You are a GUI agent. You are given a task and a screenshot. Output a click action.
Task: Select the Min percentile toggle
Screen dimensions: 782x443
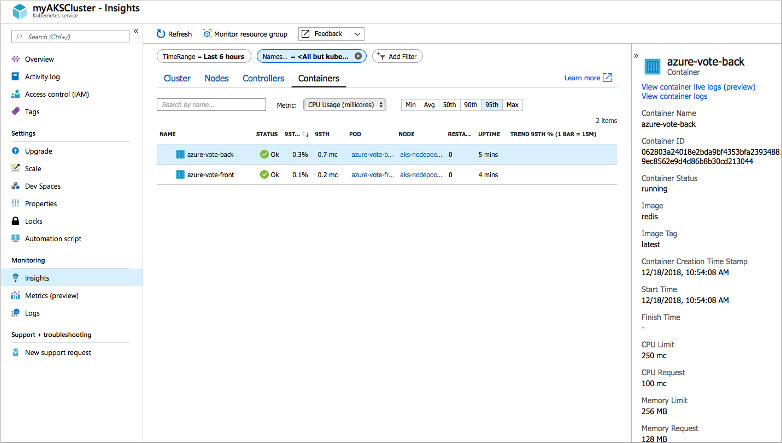click(410, 104)
